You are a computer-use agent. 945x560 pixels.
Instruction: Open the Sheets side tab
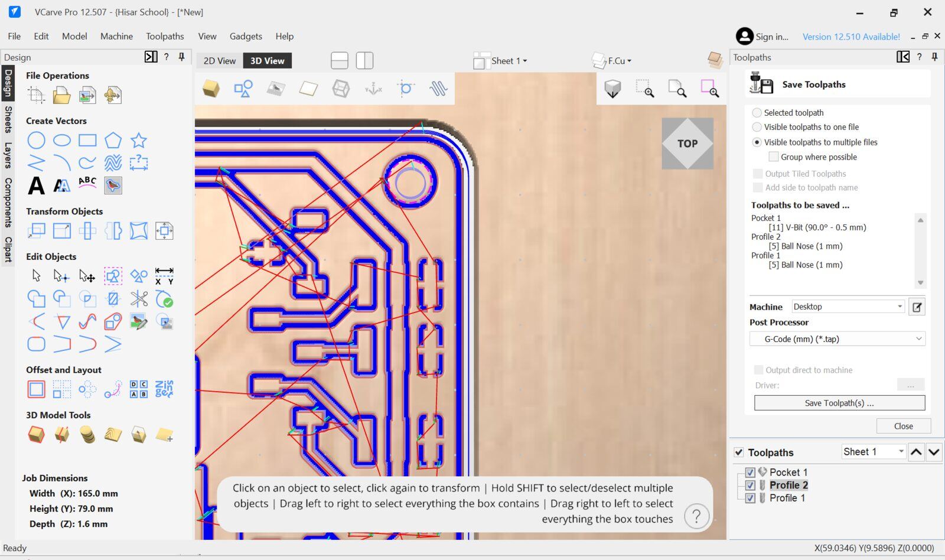pyautogui.click(x=8, y=119)
